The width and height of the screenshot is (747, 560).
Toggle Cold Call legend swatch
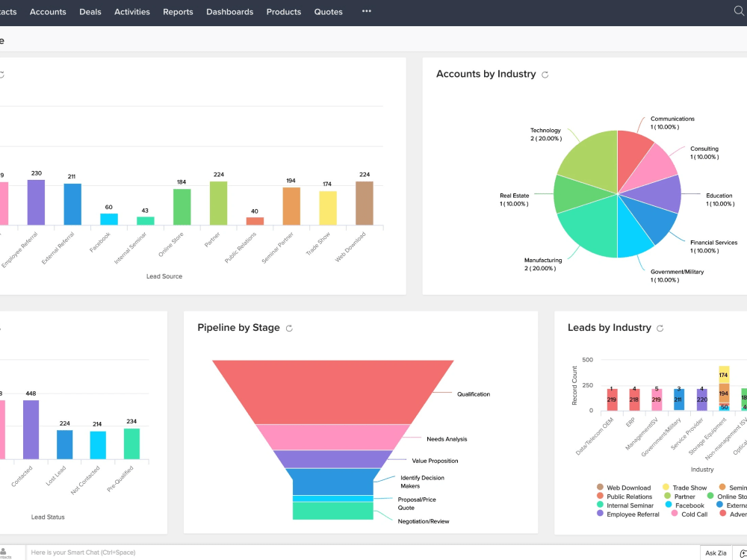pos(675,514)
